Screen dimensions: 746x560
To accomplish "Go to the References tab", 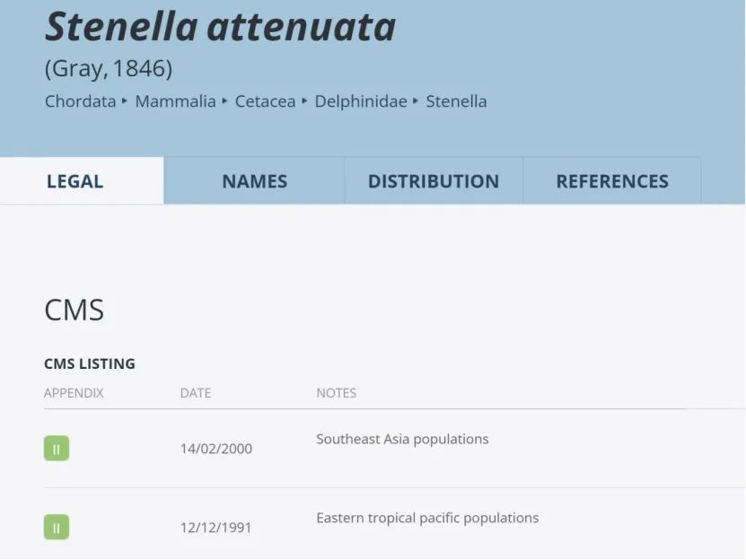I will tap(612, 181).
